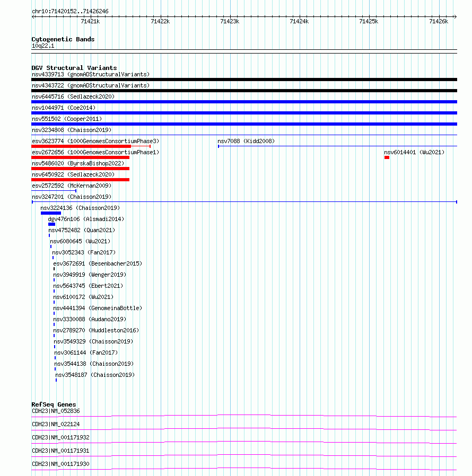The height and width of the screenshot is (476, 472).
Task: Select variant nsv3224136 (Chaisson2019)
Action: point(80,208)
